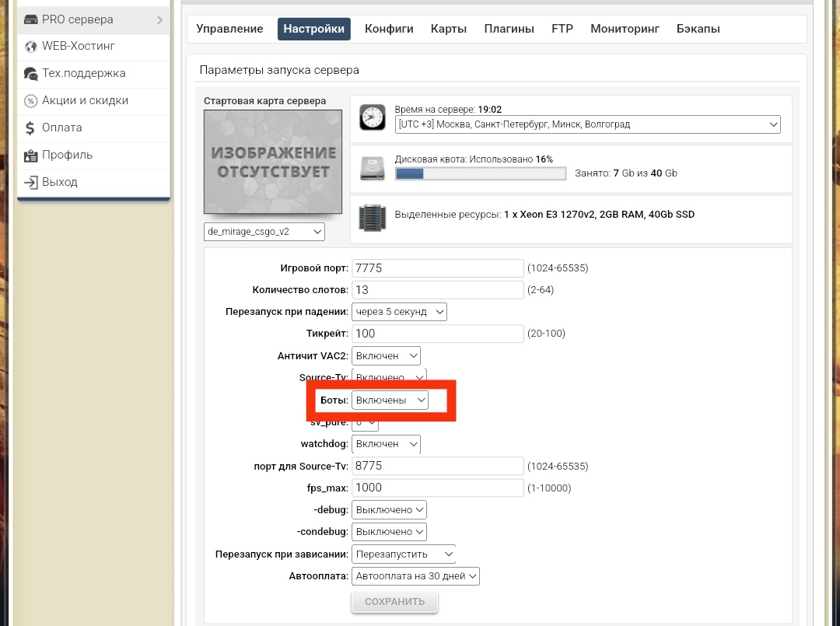The height and width of the screenshot is (626, 840).
Task: Click the server time clock icon
Action: [x=372, y=117]
